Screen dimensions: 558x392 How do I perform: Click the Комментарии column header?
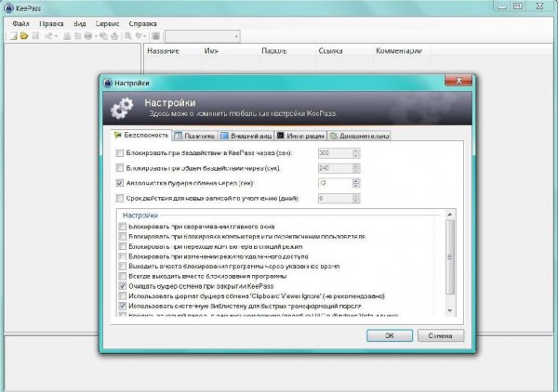tap(402, 51)
